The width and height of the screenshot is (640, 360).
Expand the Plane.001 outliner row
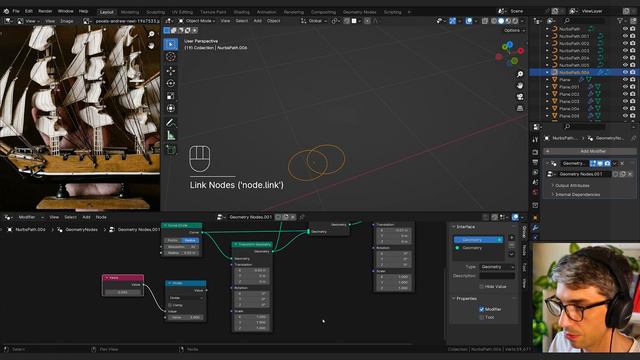547,87
